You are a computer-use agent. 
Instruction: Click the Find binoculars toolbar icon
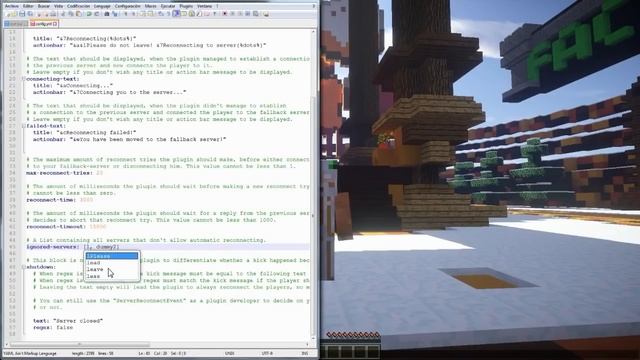tap(107, 14)
